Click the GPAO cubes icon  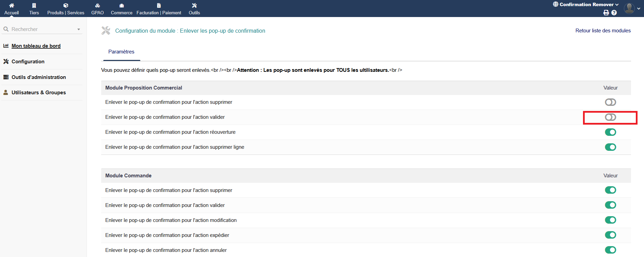click(x=97, y=5)
